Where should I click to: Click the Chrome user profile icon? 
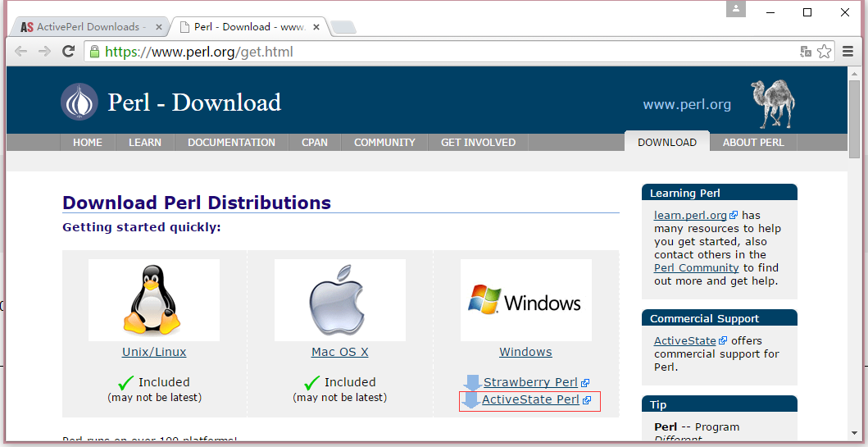tap(736, 9)
